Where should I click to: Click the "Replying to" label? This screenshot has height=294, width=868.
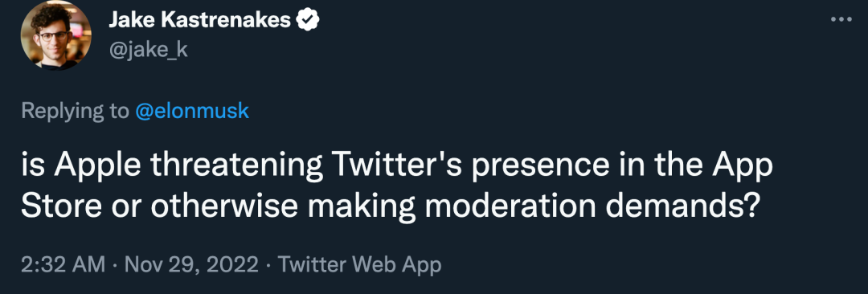[75, 112]
